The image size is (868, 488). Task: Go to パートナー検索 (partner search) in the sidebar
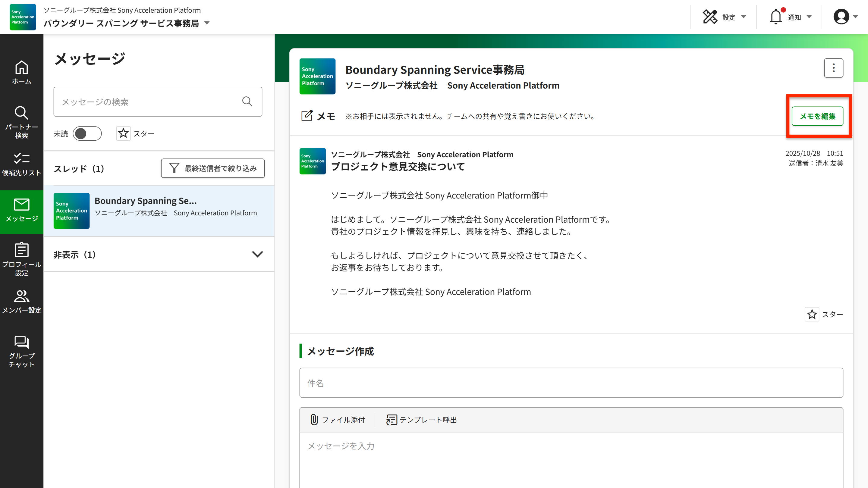click(22, 122)
